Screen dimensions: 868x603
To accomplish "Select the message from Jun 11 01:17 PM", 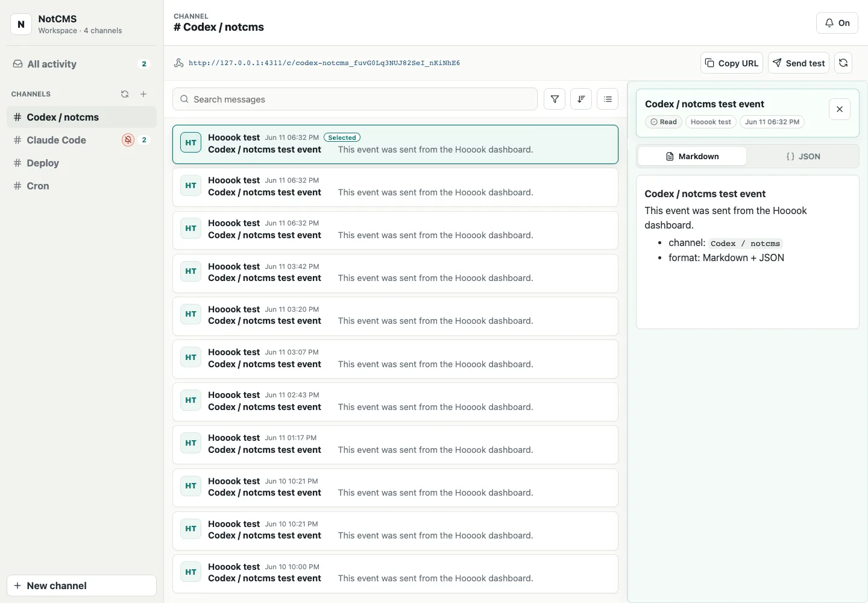I will coord(395,444).
